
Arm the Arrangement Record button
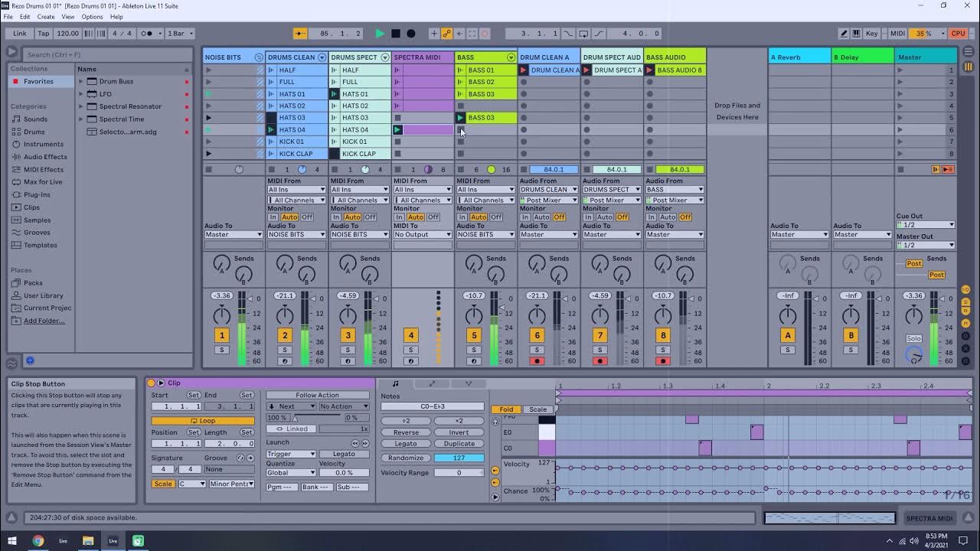pos(411,34)
